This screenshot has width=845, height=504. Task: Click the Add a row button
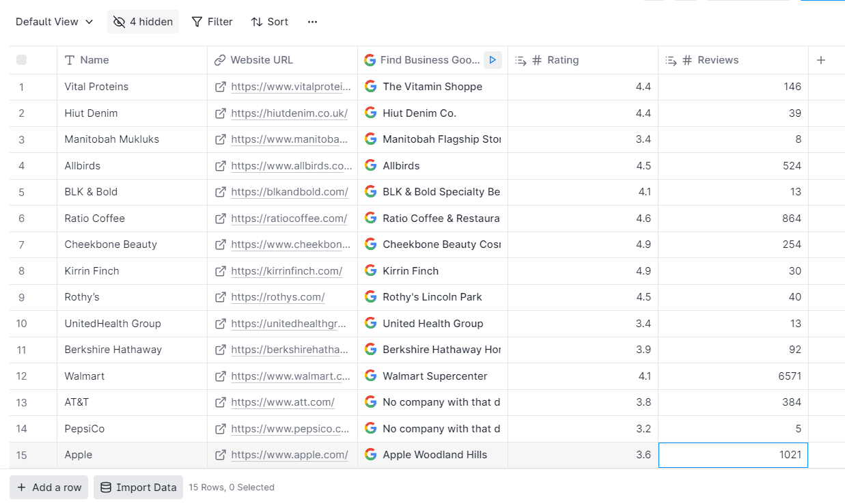click(x=49, y=488)
